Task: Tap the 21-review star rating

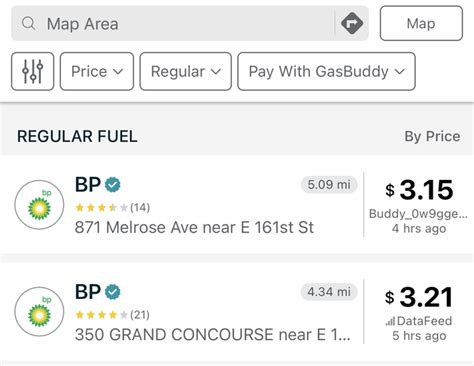Action: 112,315
